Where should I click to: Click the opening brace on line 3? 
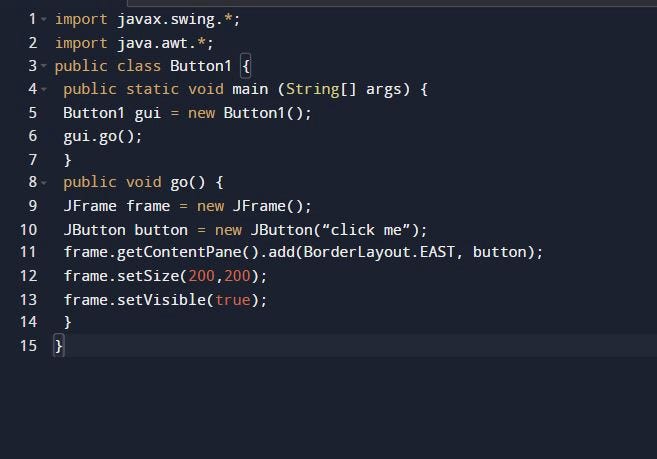pos(246,66)
